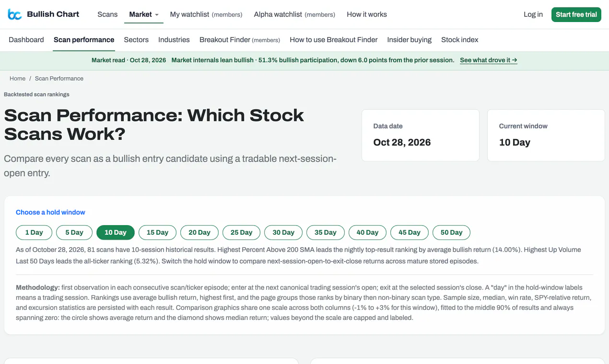Open the Scans nav item
609x364 pixels.
coord(107,14)
